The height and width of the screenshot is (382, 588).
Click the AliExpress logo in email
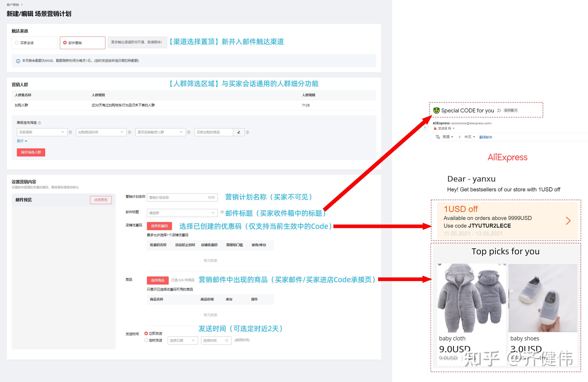(508, 157)
